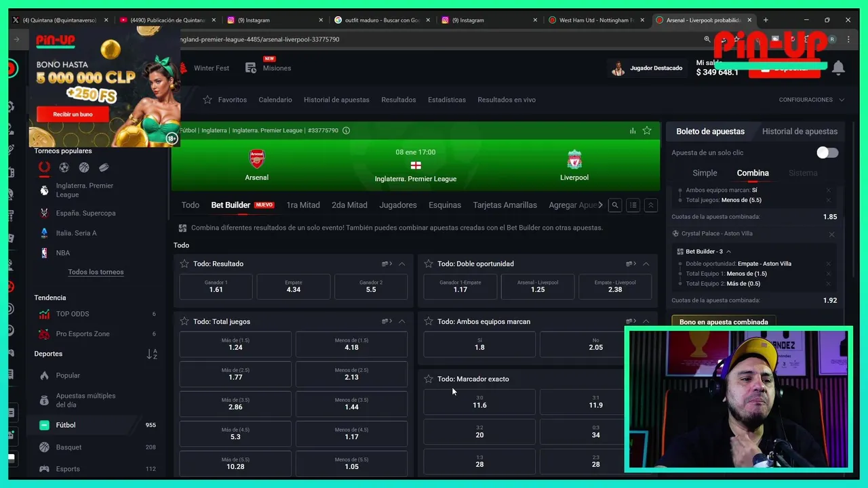Open Fútbol sport category

click(97, 425)
